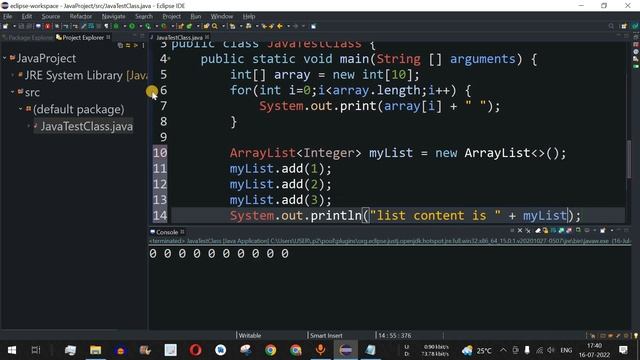Image resolution: width=640 pixels, height=360 pixels.
Task: Click the Writable status bar entry
Action: click(250, 336)
